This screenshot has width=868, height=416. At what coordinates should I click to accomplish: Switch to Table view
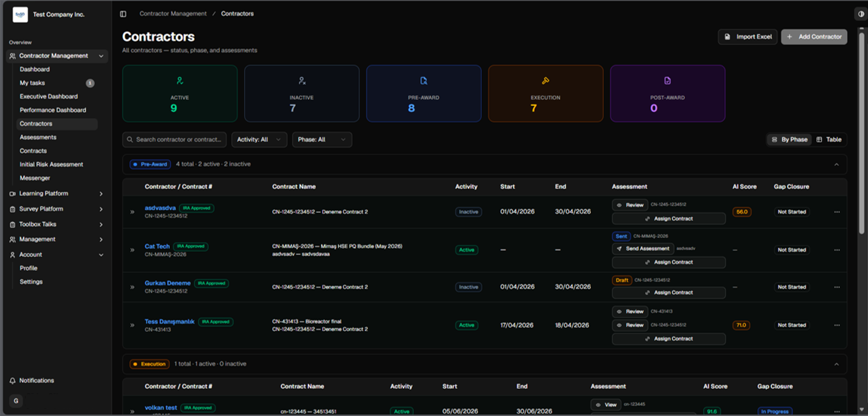tap(829, 140)
